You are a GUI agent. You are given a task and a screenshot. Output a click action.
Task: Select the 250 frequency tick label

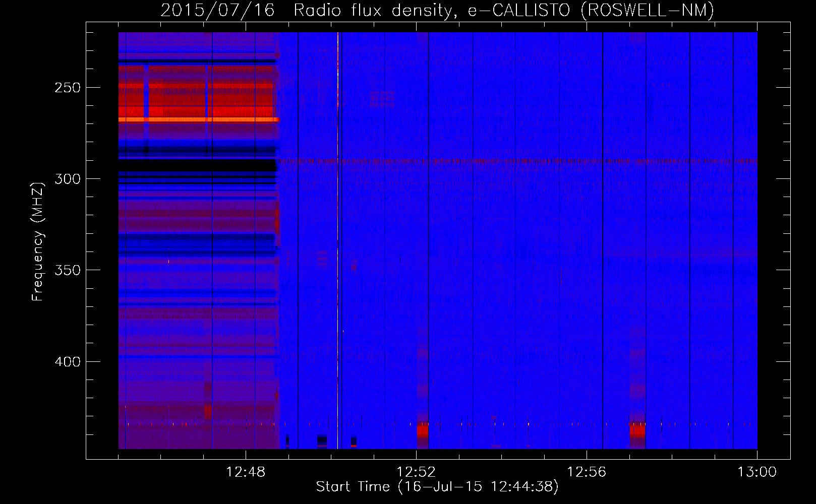[x=68, y=88]
